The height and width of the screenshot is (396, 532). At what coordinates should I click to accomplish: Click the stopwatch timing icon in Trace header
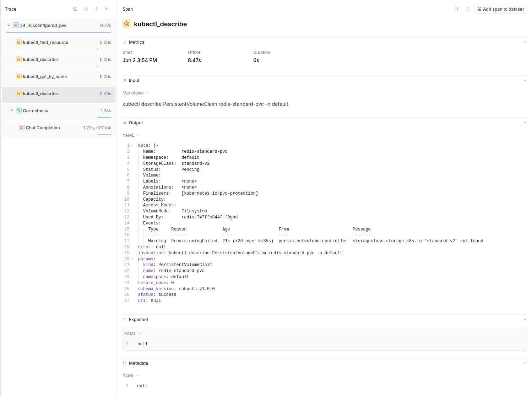[86, 9]
